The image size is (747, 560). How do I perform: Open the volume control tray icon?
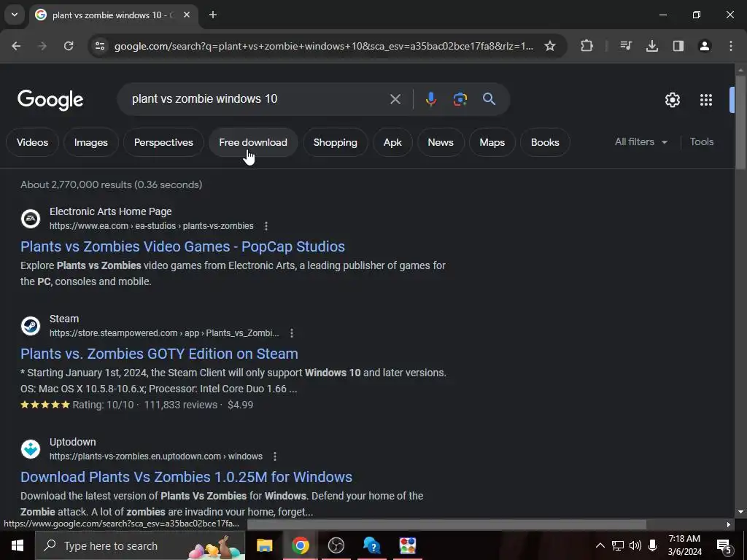[635, 545]
